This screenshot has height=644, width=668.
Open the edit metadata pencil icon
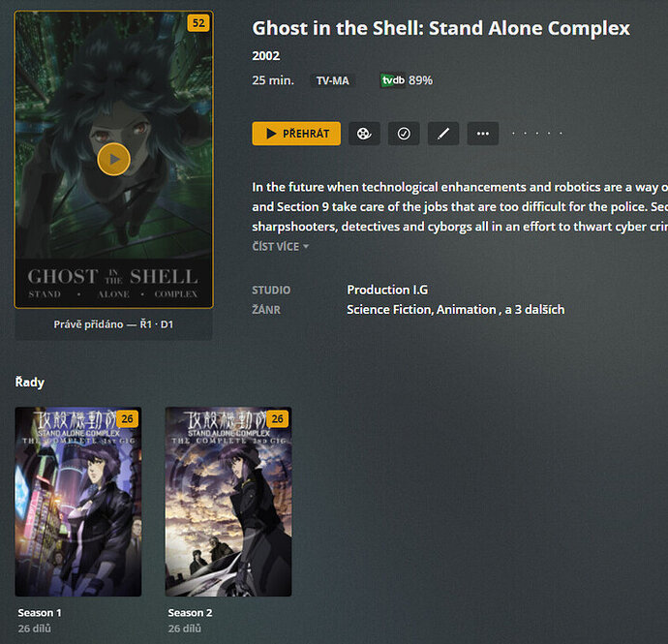(443, 134)
